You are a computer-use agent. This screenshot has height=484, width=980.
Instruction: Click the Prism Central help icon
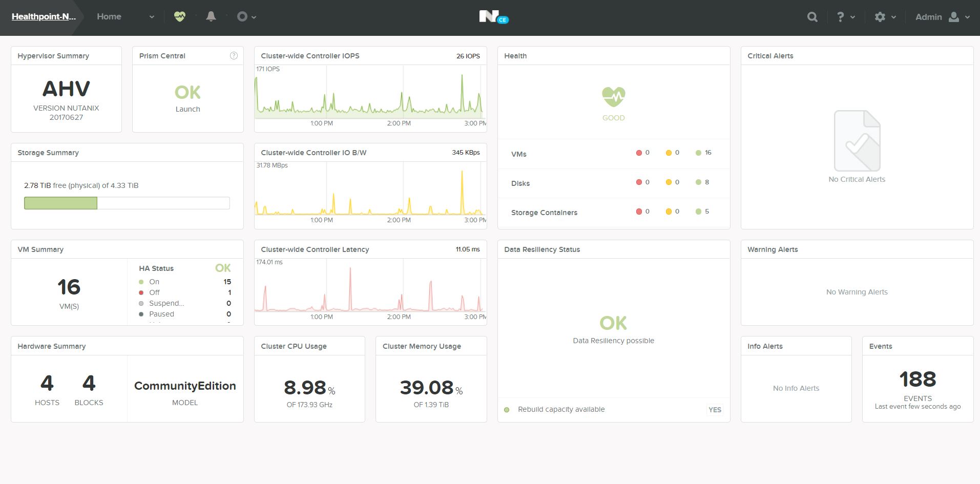[234, 56]
